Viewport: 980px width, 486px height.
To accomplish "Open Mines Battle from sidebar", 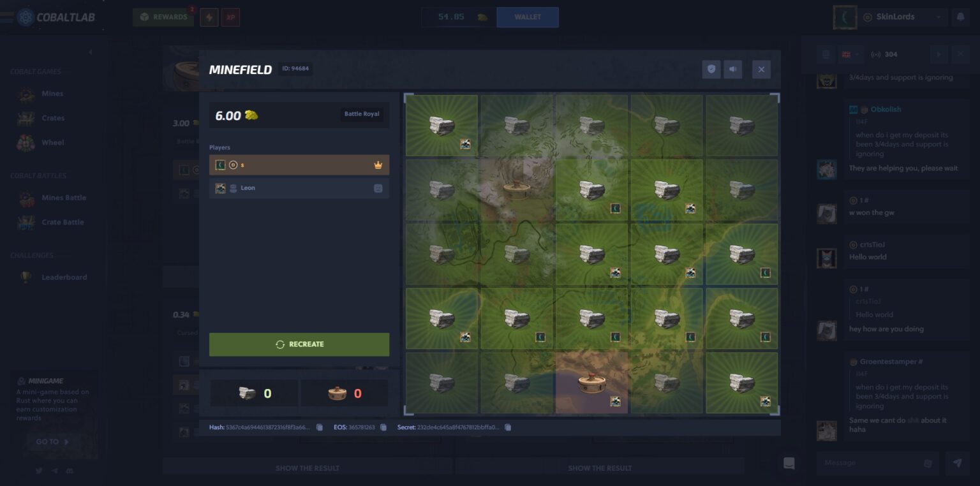I will [63, 198].
